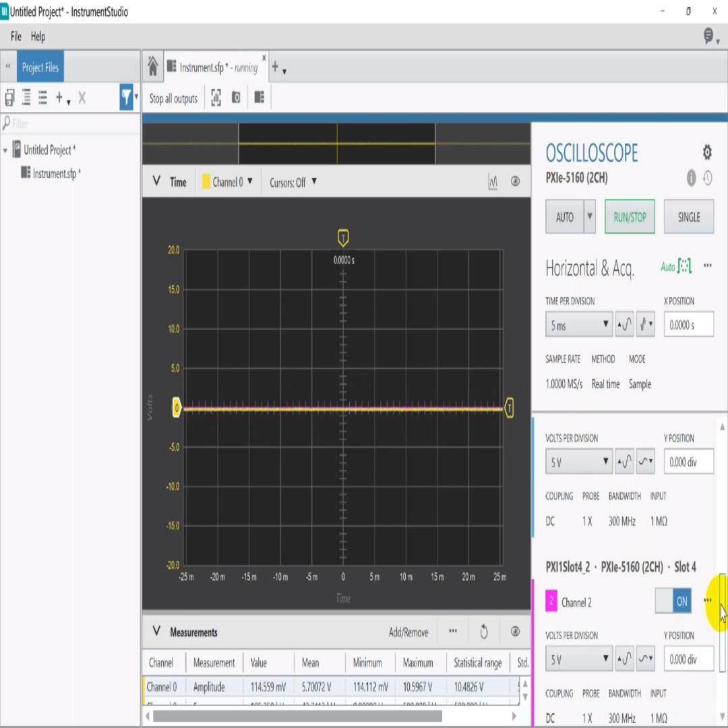
Task: Step channel volts per division wave button
Action: click(624, 461)
